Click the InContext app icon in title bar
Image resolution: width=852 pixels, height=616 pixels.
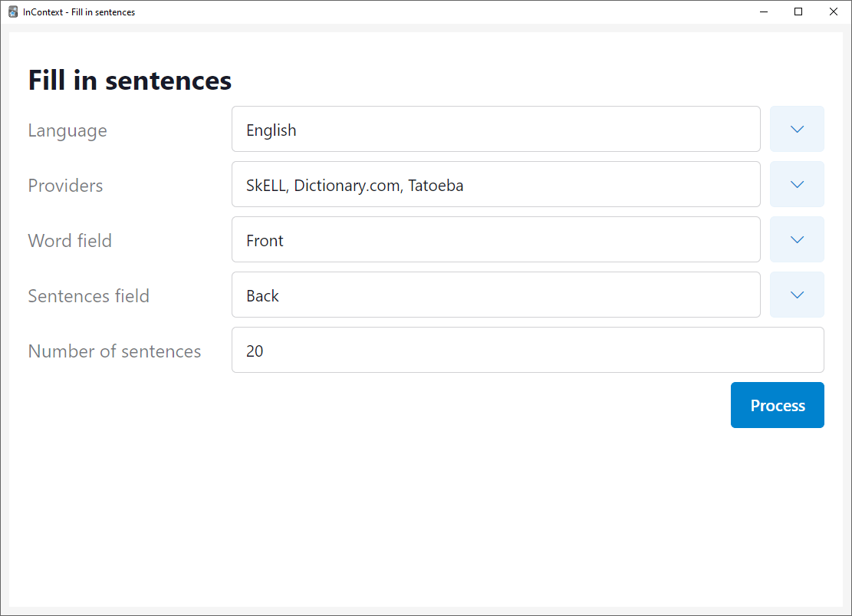point(13,12)
